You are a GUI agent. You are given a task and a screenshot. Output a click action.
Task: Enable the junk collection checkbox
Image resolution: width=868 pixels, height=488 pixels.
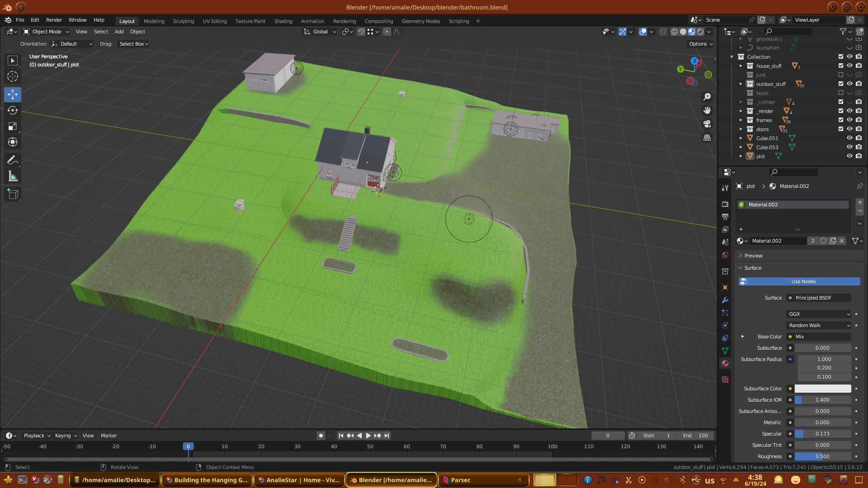coord(841,75)
